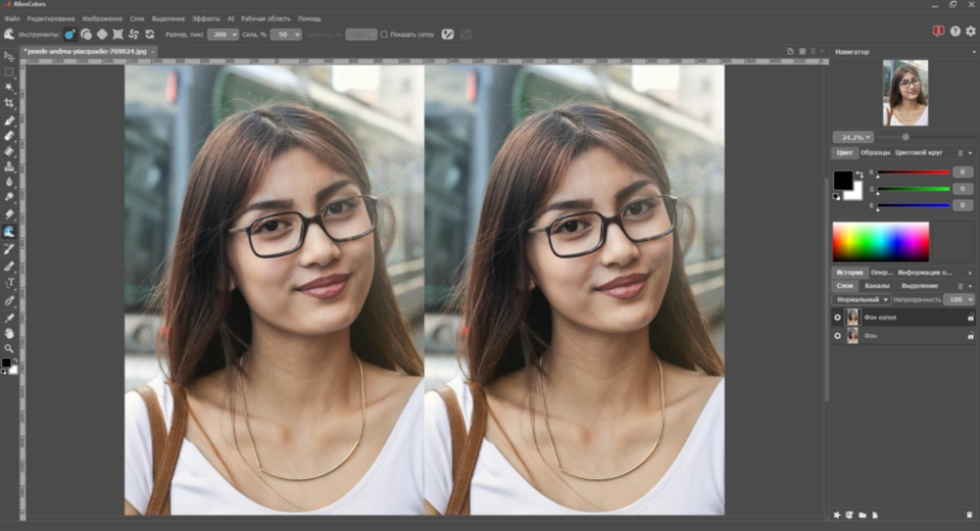Image resolution: width=980 pixels, height=531 pixels.
Task: Select the Eyedropper tool
Action: point(9,318)
